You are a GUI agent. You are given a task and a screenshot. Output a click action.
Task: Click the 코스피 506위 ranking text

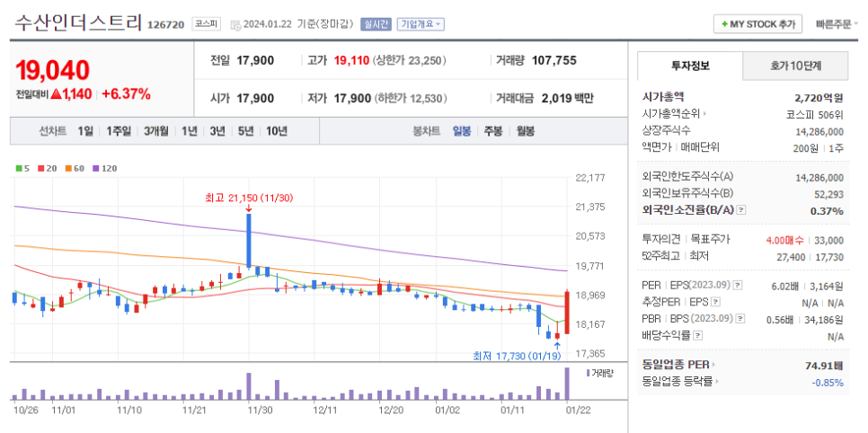tap(815, 115)
